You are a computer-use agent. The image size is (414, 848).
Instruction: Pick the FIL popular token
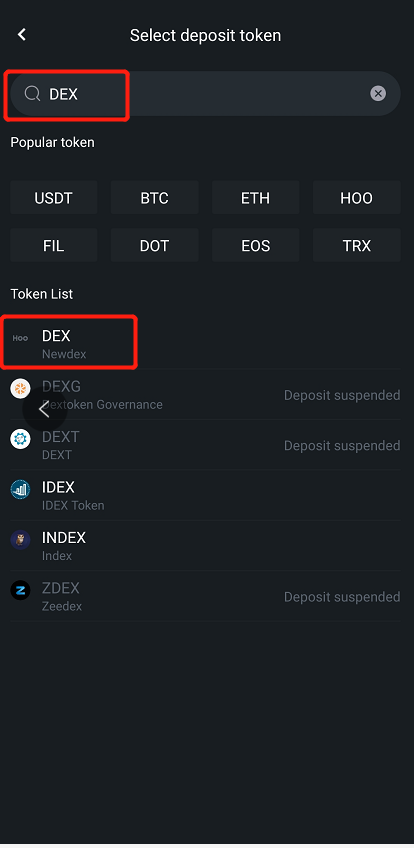54,246
